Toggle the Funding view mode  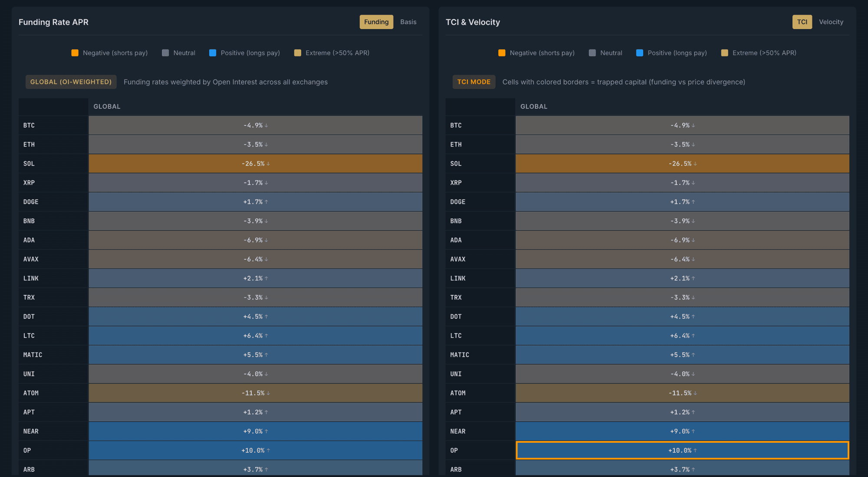click(376, 22)
